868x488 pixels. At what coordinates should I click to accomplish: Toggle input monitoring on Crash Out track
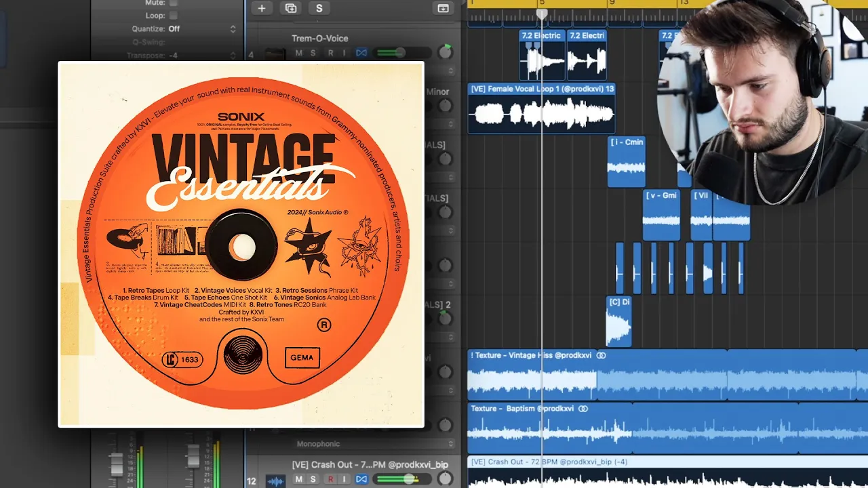pyautogui.click(x=344, y=479)
